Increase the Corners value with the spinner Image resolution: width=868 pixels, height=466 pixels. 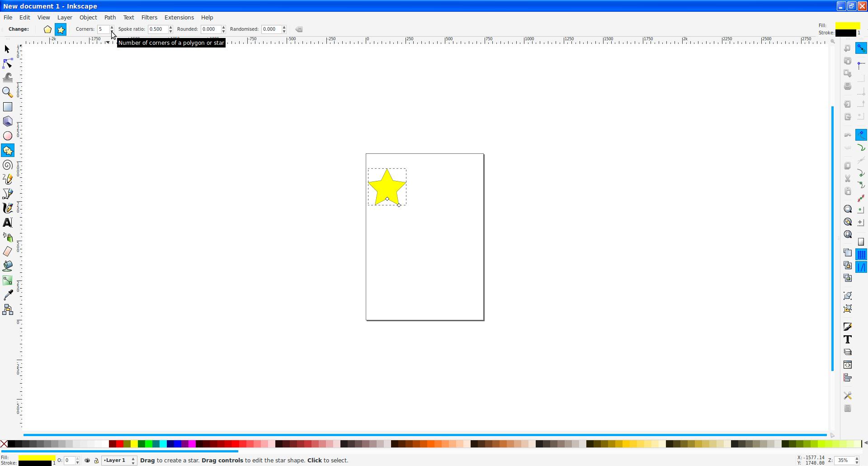point(112,27)
